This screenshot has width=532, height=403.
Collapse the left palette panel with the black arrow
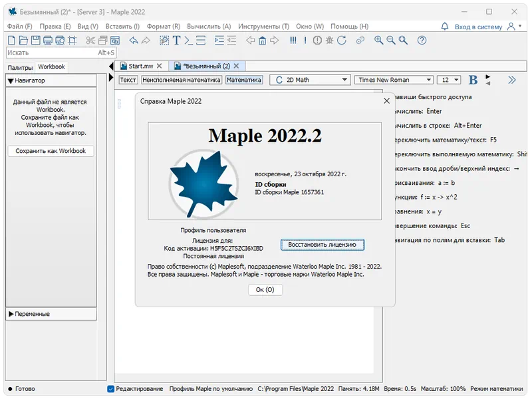click(x=111, y=66)
